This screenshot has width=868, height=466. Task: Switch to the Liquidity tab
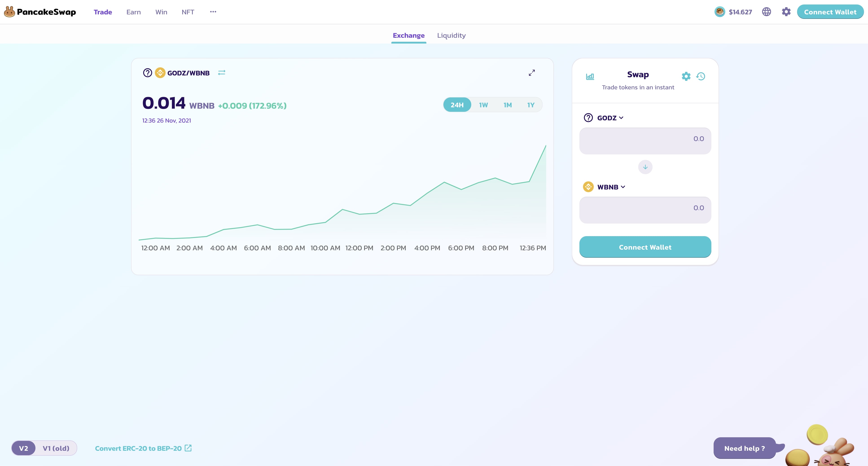pos(451,35)
